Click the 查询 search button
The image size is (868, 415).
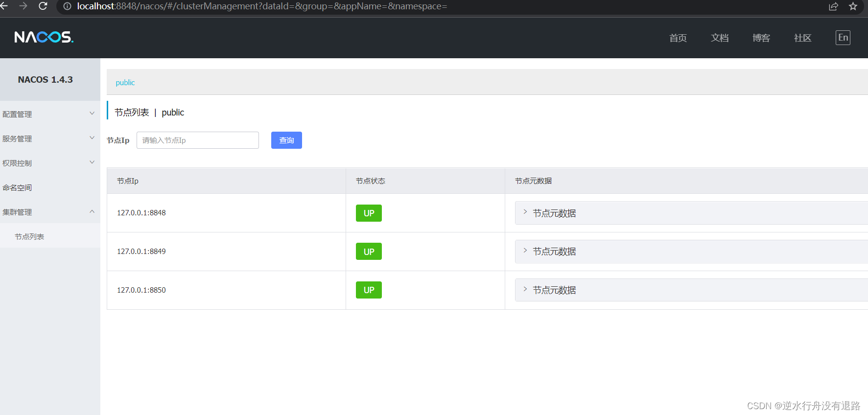(286, 140)
